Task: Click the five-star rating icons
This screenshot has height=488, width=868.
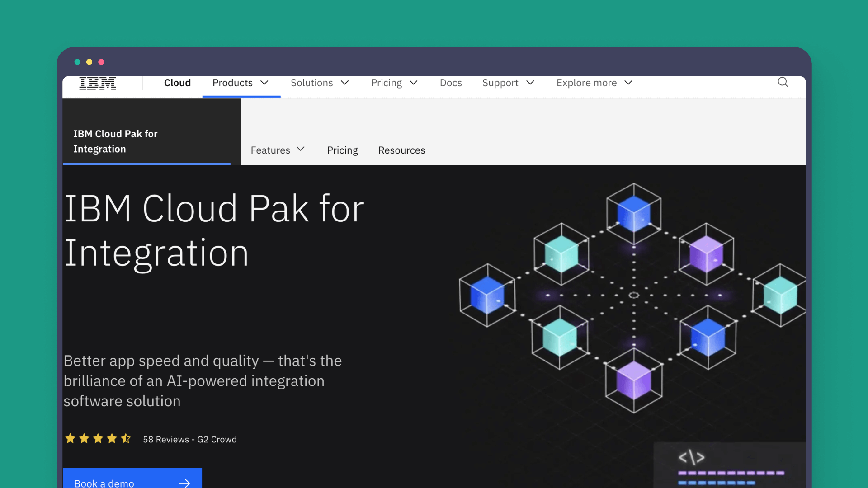Action: (x=98, y=439)
